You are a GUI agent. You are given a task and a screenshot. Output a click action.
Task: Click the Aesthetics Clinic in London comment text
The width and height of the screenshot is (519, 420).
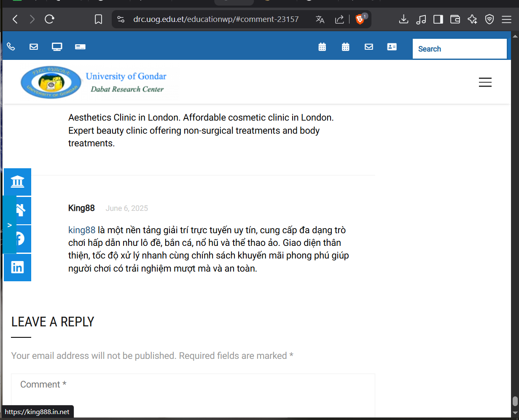(x=201, y=130)
